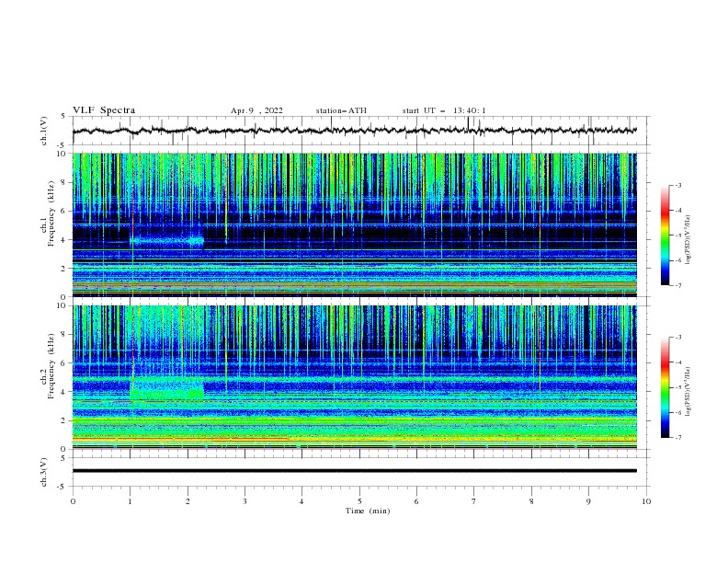
Task: Click the 'Time (min)' axis label
Action: [368, 511]
